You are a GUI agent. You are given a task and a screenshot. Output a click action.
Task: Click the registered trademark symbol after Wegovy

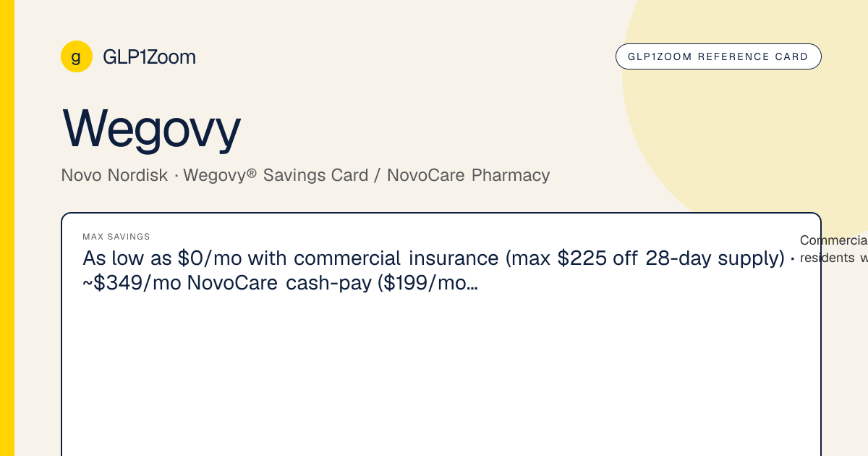[252, 173]
